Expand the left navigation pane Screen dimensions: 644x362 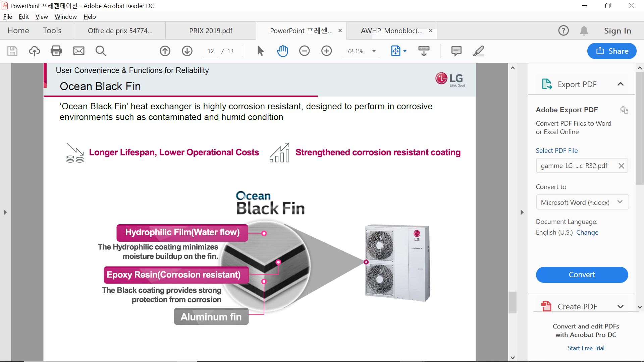coord(5,212)
